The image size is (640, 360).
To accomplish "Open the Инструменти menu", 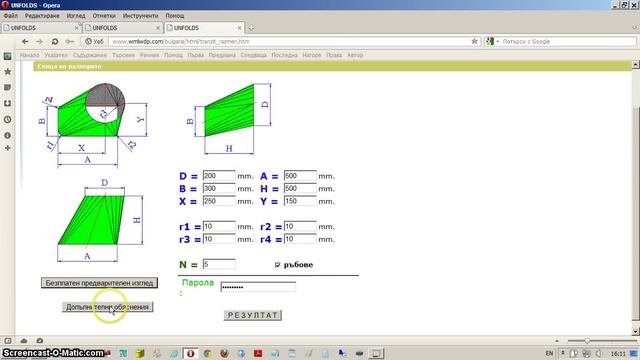I will pyautogui.click(x=140, y=16).
